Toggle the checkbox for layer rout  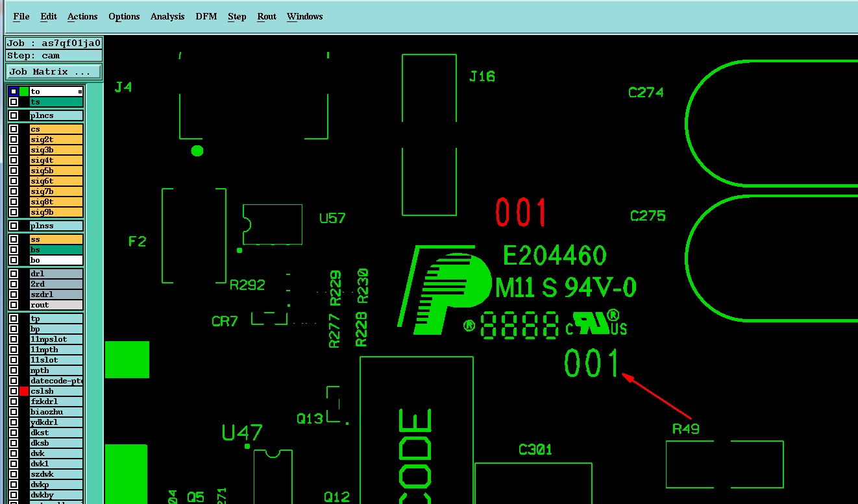(14, 305)
